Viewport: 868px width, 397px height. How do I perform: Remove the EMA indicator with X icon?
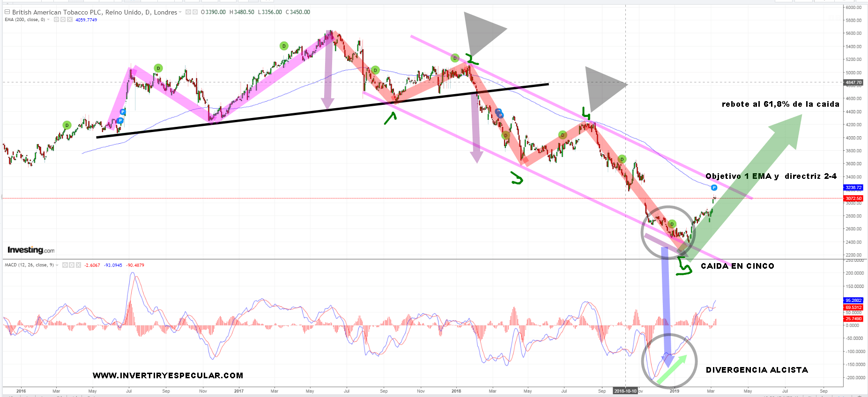(x=69, y=20)
